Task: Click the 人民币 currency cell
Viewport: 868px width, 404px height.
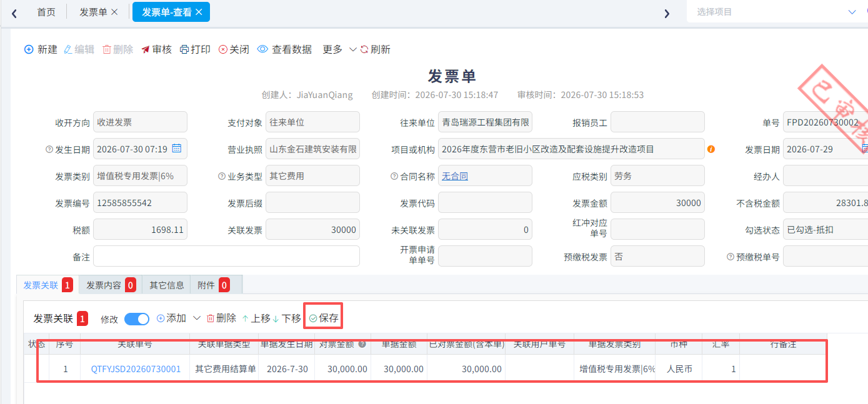Action: [679, 369]
